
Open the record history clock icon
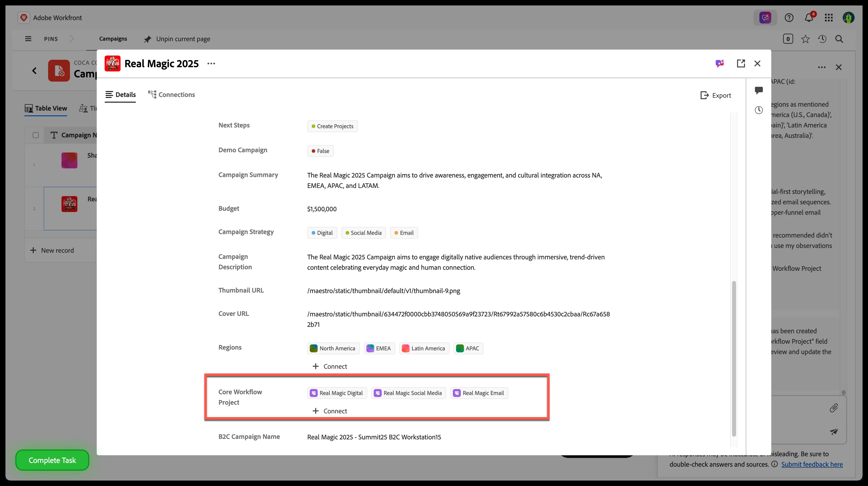(759, 110)
